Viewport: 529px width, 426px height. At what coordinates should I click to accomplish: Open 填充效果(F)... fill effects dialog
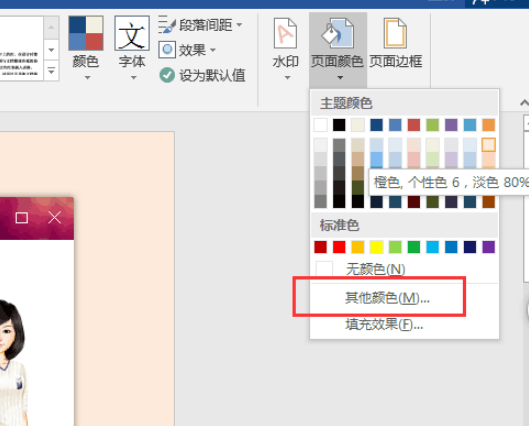click(404, 325)
